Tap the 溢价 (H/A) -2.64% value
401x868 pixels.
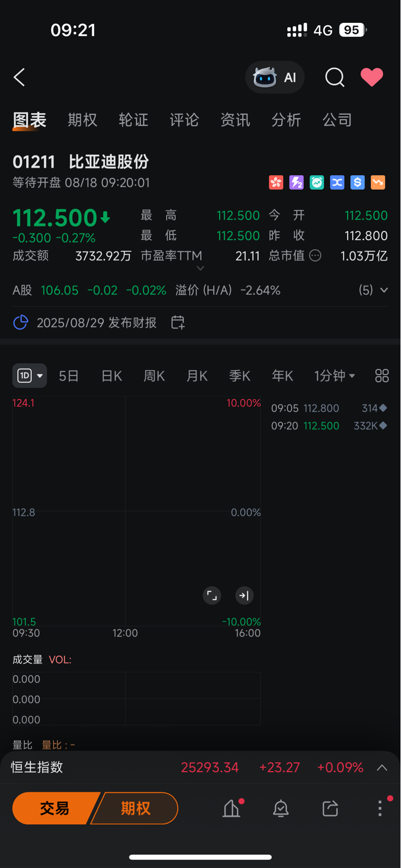pyautogui.click(x=228, y=290)
